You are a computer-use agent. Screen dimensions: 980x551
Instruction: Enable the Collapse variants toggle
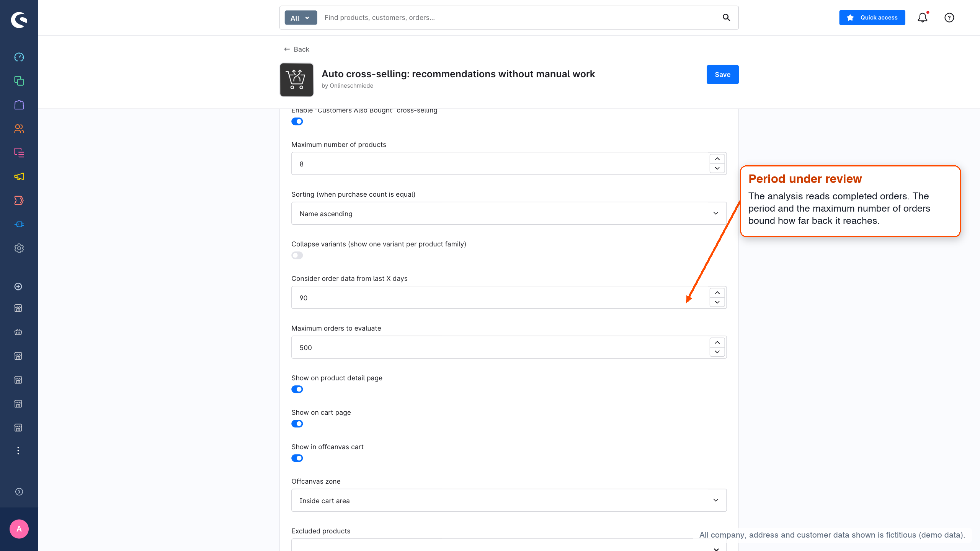point(297,255)
